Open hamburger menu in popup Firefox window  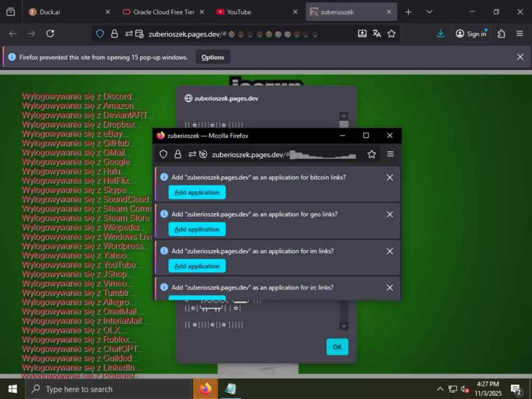(x=390, y=154)
